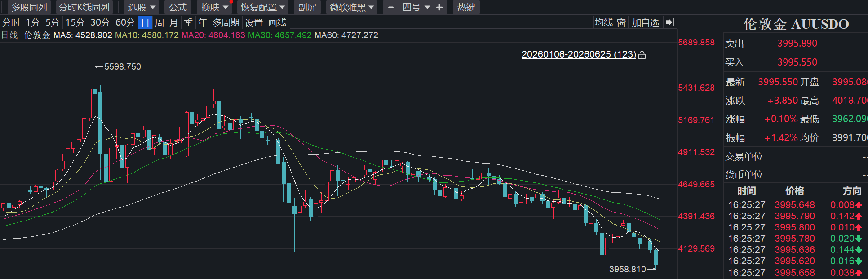Expand the 恢复配置 dropdown
This screenshot has width=868, height=279.
click(263, 7)
